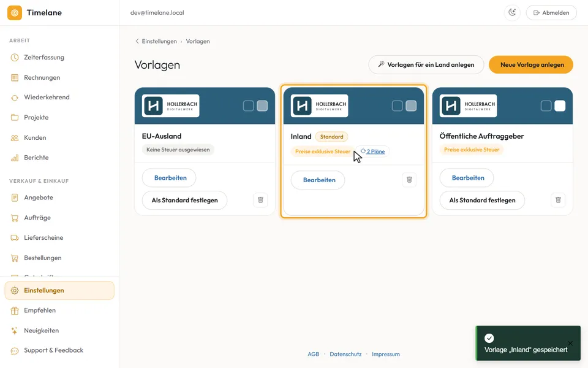Open the Impressum footer link
This screenshot has height=368, width=588.
385,354
